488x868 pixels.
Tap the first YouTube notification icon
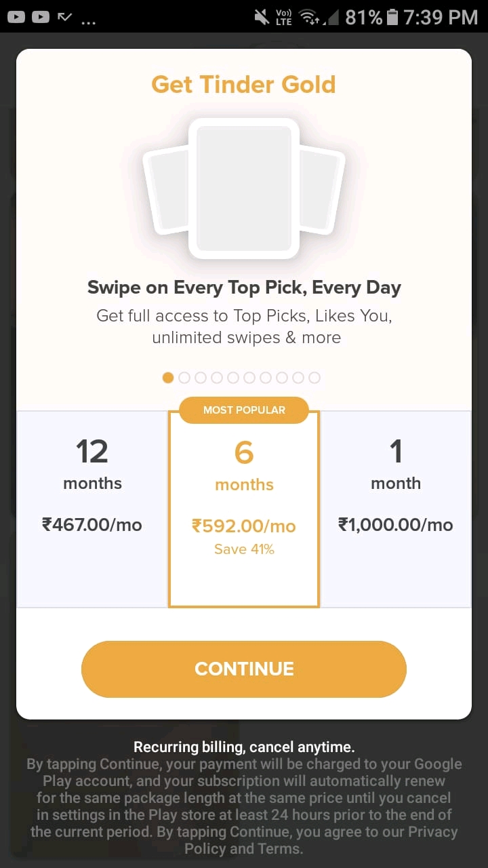click(x=16, y=17)
